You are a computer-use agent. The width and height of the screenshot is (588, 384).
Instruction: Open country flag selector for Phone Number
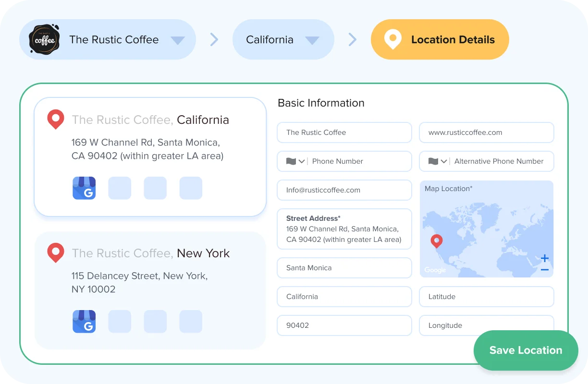[295, 161]
